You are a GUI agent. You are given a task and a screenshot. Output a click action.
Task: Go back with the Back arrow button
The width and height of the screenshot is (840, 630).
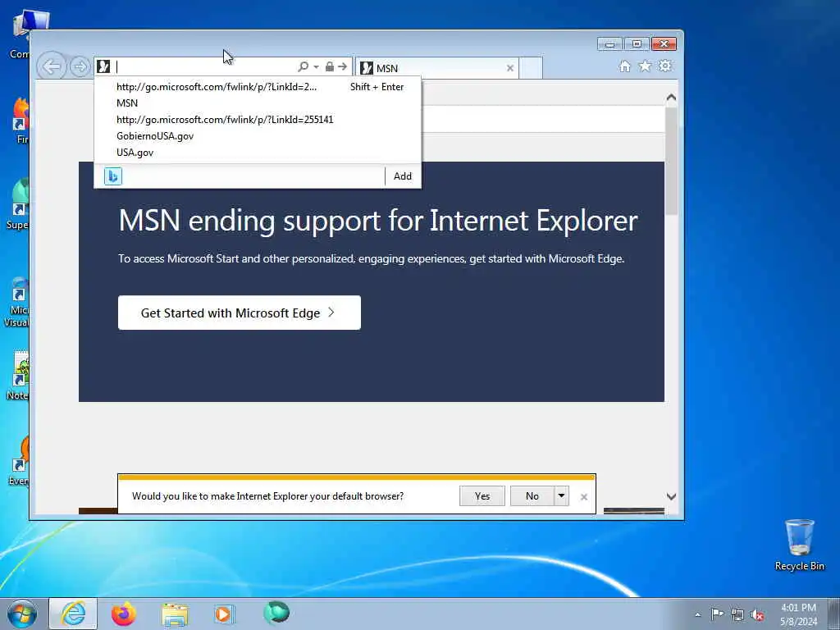[52, 67]
